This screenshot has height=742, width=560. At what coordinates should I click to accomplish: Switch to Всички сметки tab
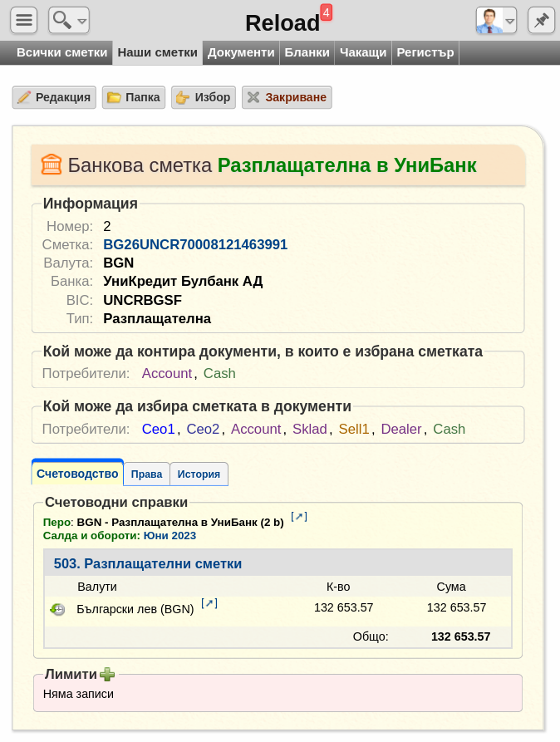[62, 52]
